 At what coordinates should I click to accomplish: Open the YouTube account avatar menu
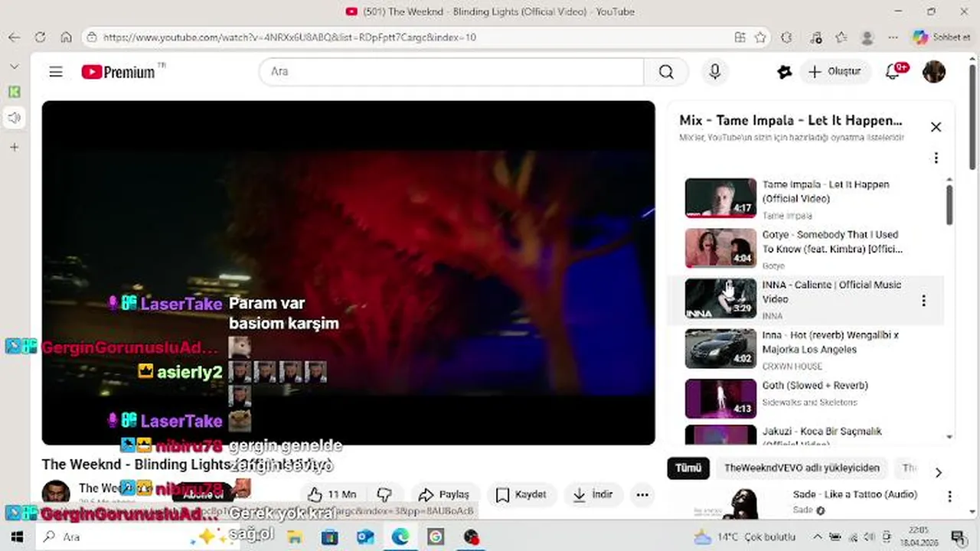click(x=933, y=72)
